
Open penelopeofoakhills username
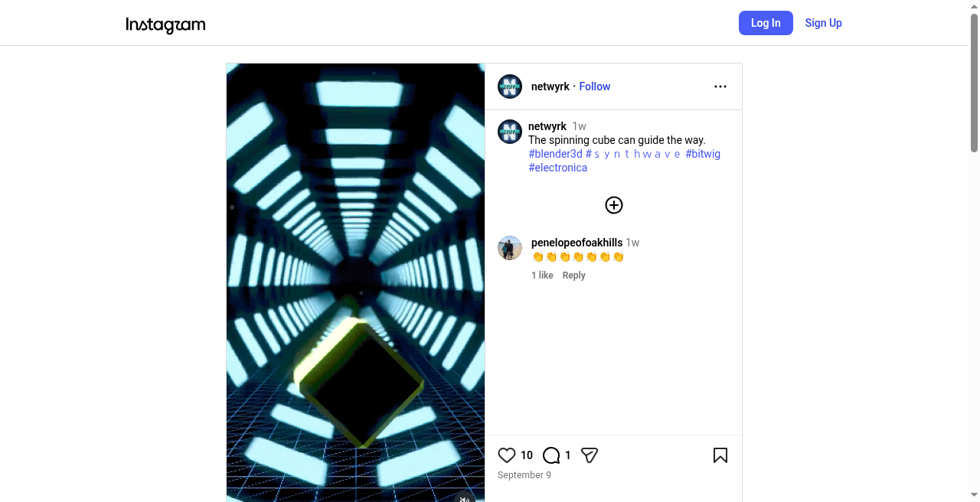pos(577,243)
